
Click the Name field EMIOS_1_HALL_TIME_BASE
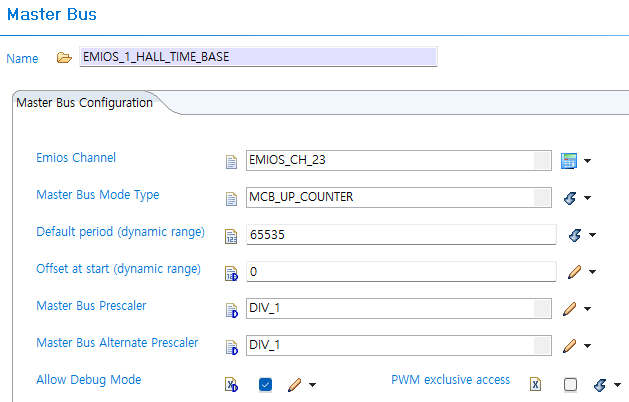[x=258, y=57]
